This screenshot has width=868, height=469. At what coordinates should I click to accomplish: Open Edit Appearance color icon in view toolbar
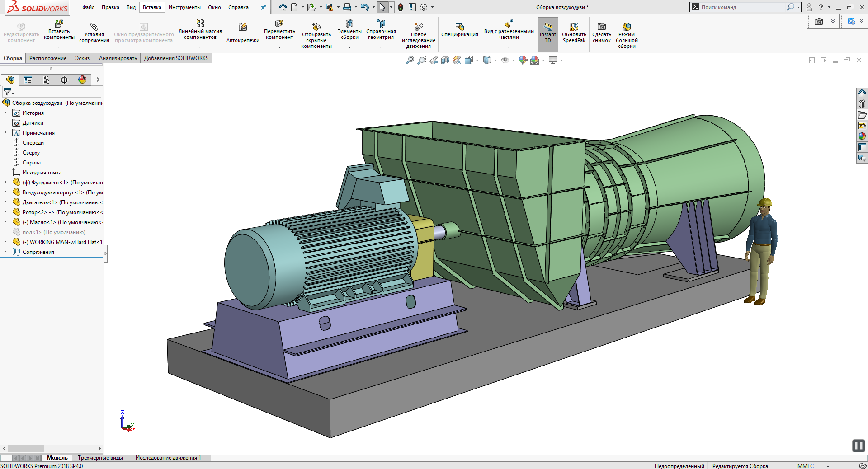(523, 60)
